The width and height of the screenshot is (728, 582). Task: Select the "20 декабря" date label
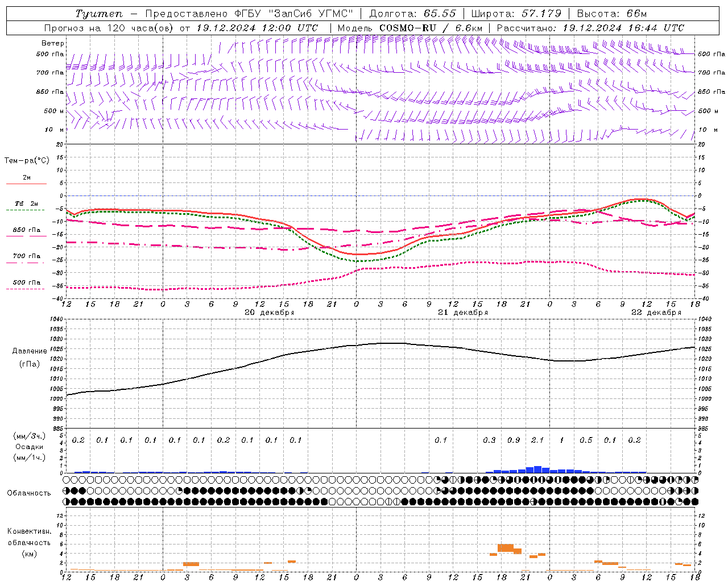(x=269, y=313)
